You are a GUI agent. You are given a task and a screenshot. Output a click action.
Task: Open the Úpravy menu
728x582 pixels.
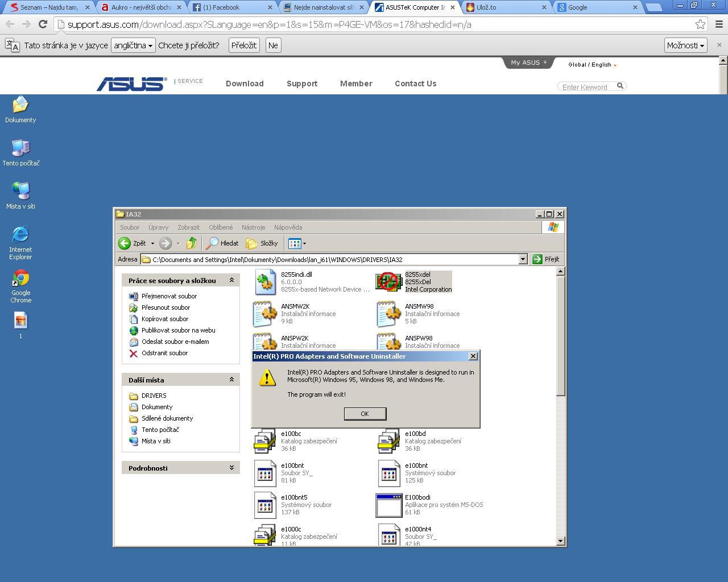click(x=158, y=227)
